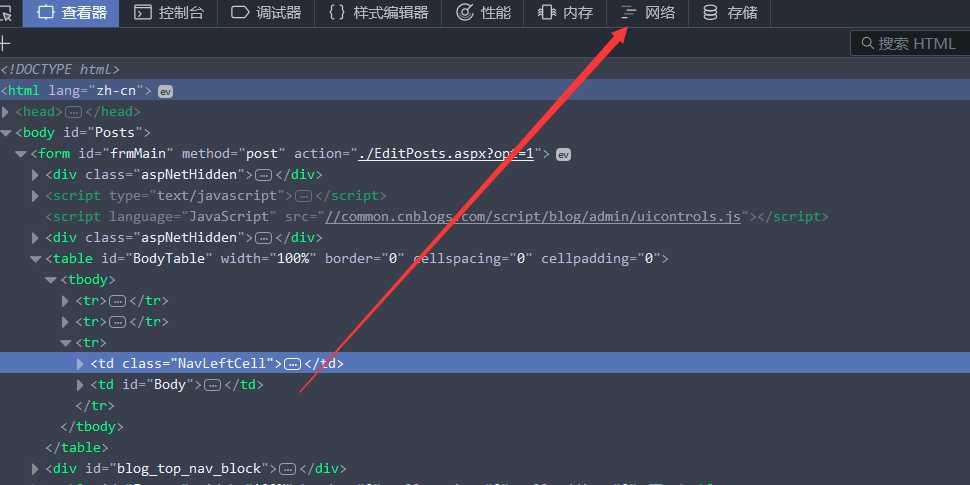The image size is (970, 485).
Task: Open the 控制台 console tab
Action: tap(168, 12)
